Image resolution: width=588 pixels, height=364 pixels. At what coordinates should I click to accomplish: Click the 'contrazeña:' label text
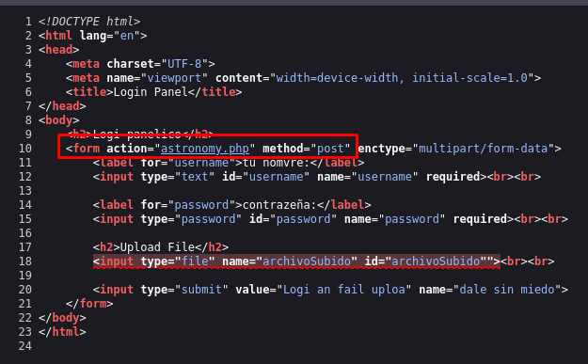coord(279,205)
